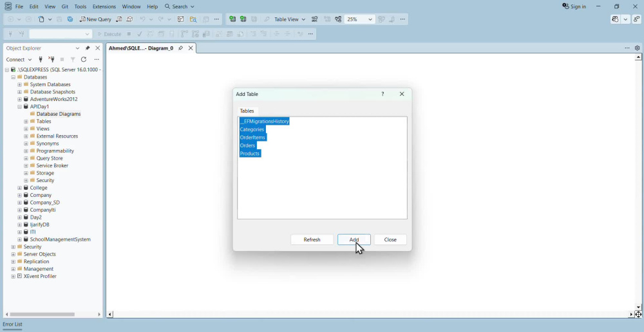
Task: Expand the Tables folder under APIDay1
Action: [26, 122]
